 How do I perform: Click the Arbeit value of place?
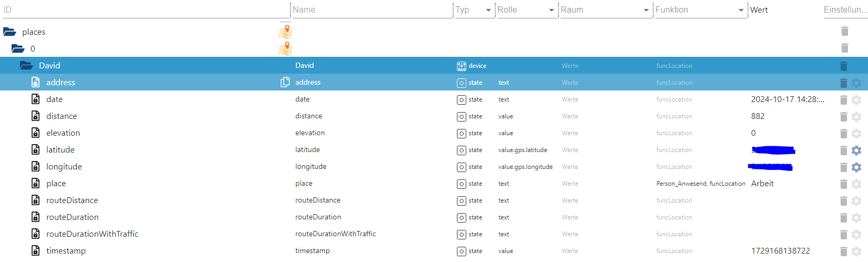[x=762, y=184]
